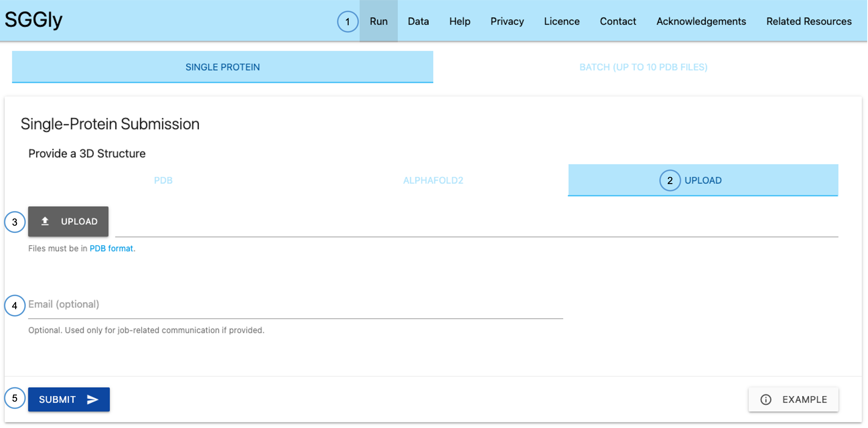This screenshot has width=868, height=428.
Task: Click the info circle icon
Action: (x=766, y=400)
